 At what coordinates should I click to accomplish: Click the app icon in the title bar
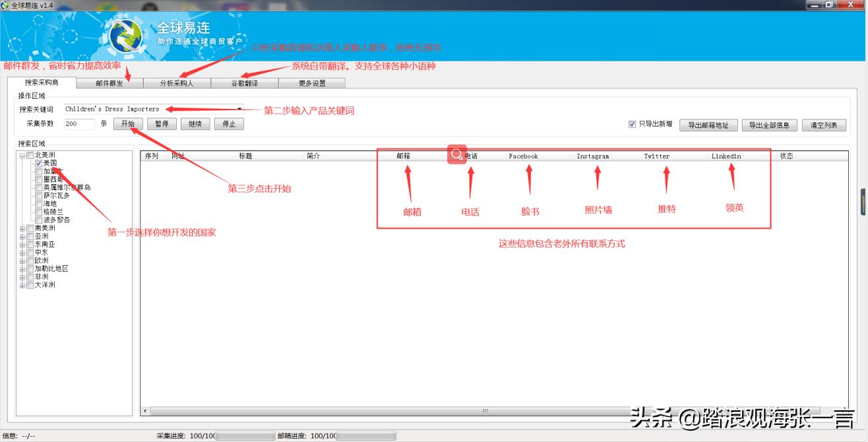coord(7,5)
